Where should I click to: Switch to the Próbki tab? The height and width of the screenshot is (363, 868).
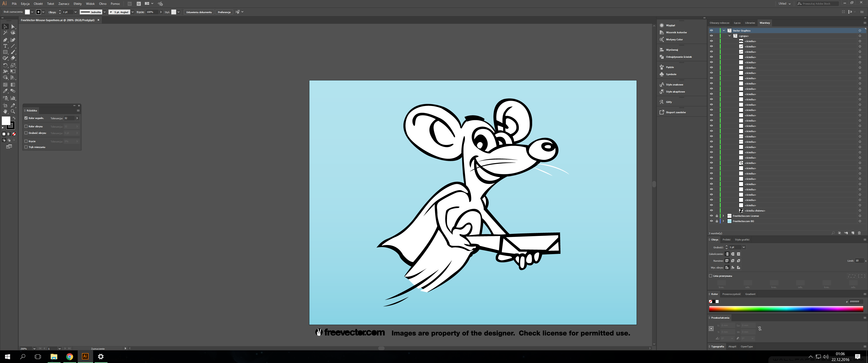tap(726, 240)
